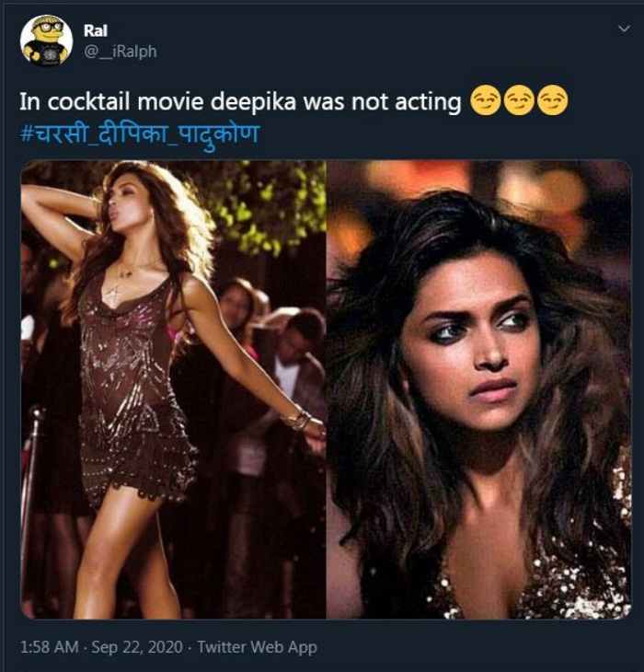The height and width of the screenshot is (672, 644).
Task: Click the "Twitter Web App" source link
Action: 257,647
